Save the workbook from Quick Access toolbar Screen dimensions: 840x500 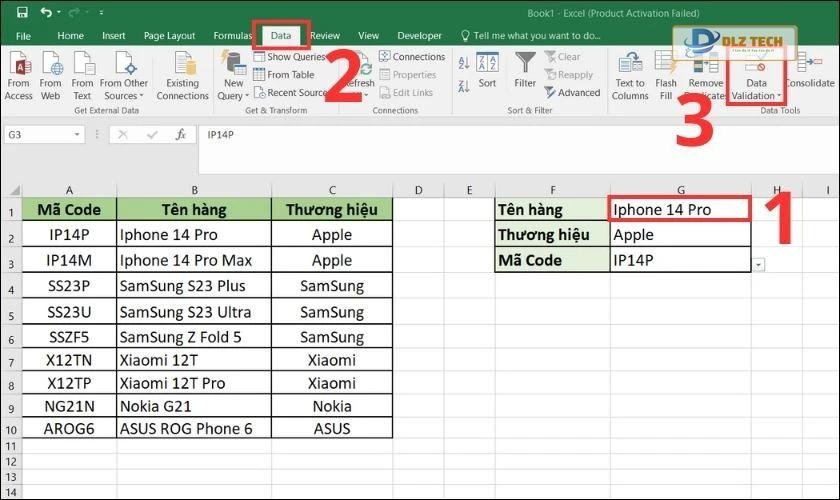(x=20, y=13)
